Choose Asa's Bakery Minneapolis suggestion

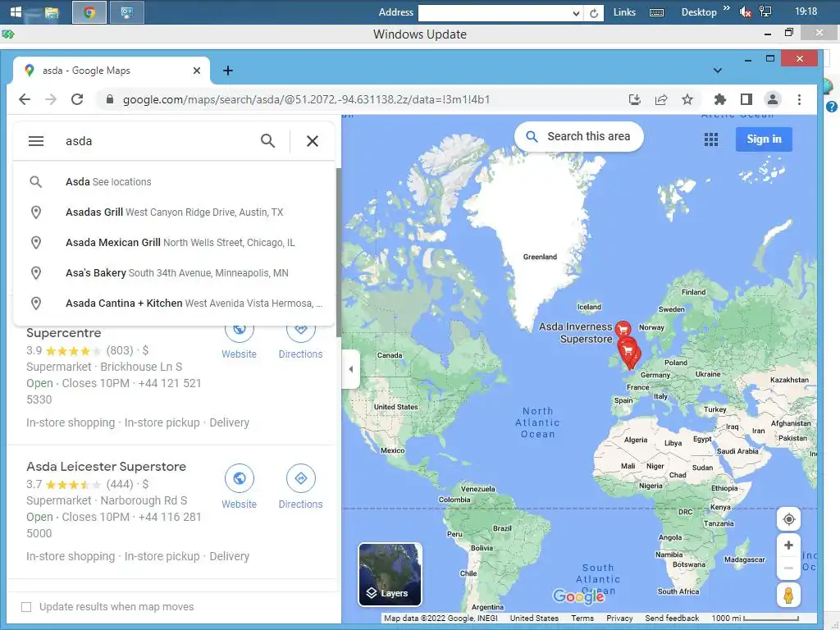coord(174,272)
